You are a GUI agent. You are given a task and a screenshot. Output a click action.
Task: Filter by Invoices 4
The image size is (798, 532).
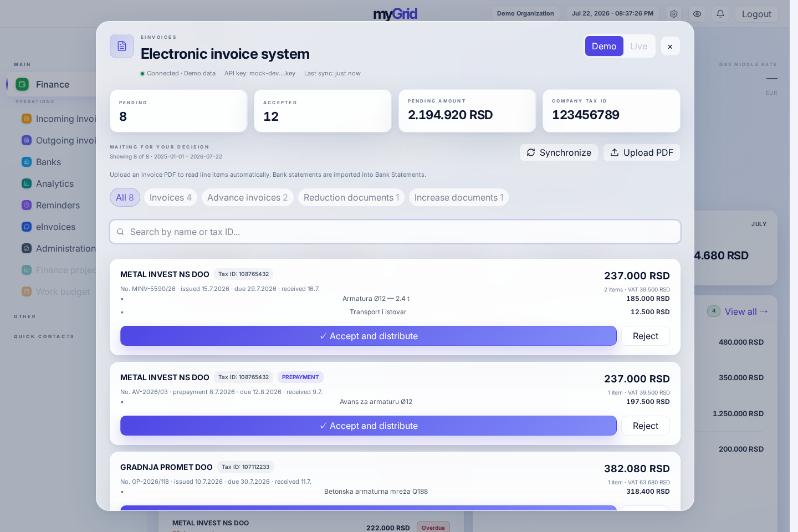171,197
